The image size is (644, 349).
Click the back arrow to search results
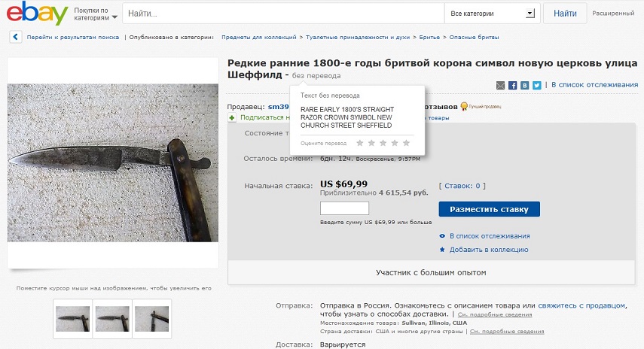pyautogui.click(x=16, y=37)
